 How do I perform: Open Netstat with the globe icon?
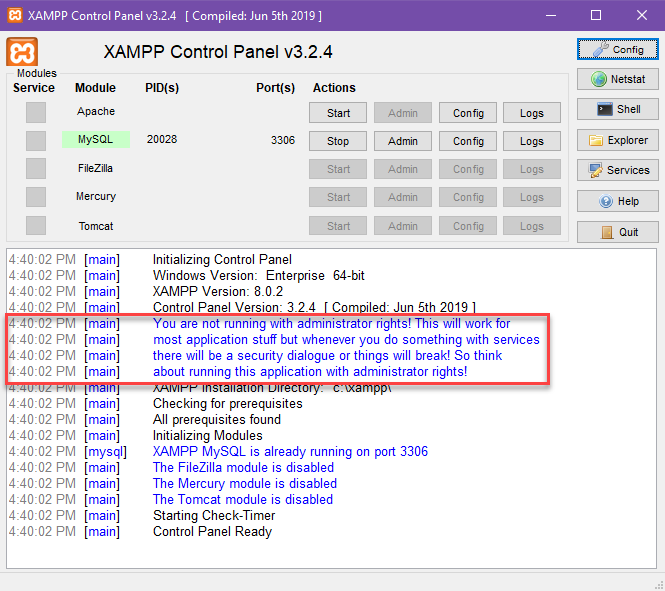point(618,79)
